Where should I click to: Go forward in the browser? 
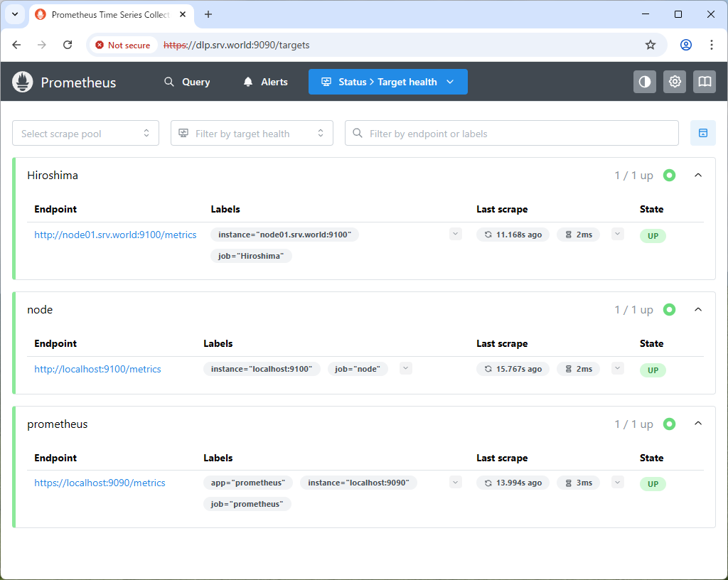tap(42, 45)
